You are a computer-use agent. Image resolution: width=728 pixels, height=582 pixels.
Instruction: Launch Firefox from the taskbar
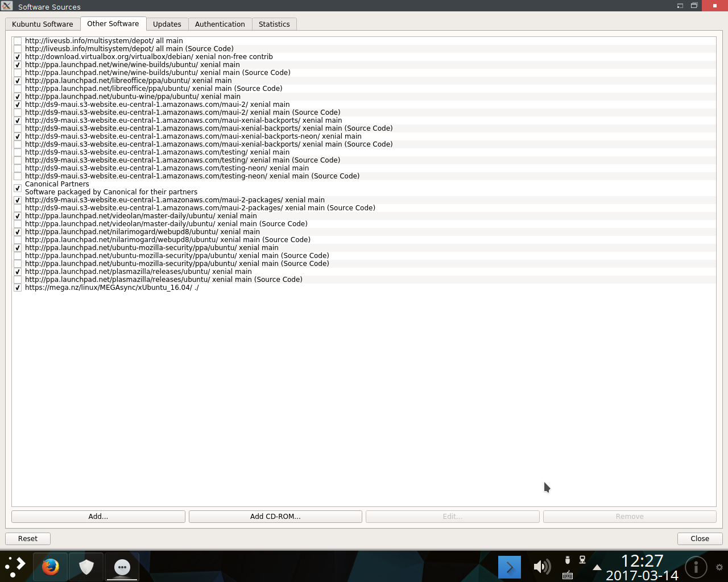(50, 567)
